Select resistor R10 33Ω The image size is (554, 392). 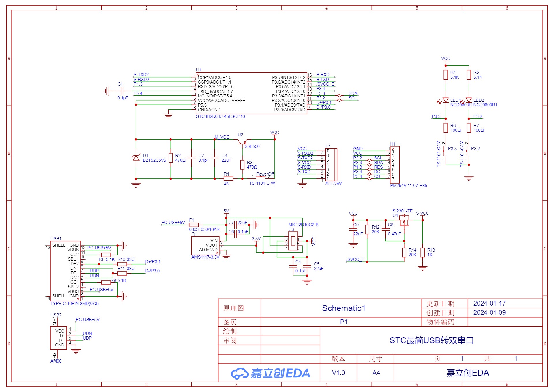[x=122, y=264]
